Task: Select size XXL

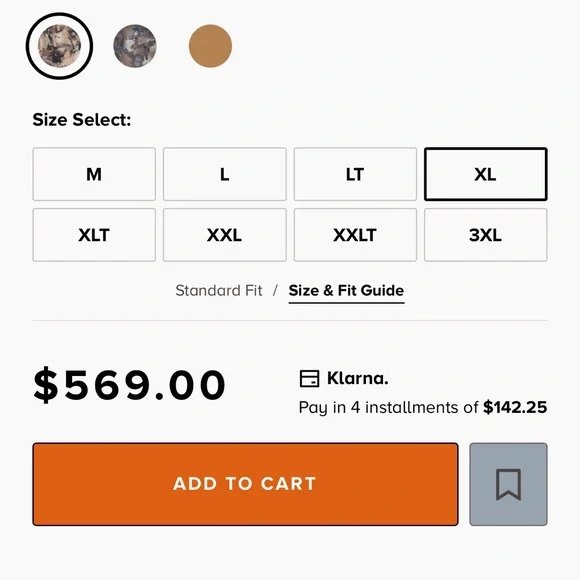Action: [225, 235]
